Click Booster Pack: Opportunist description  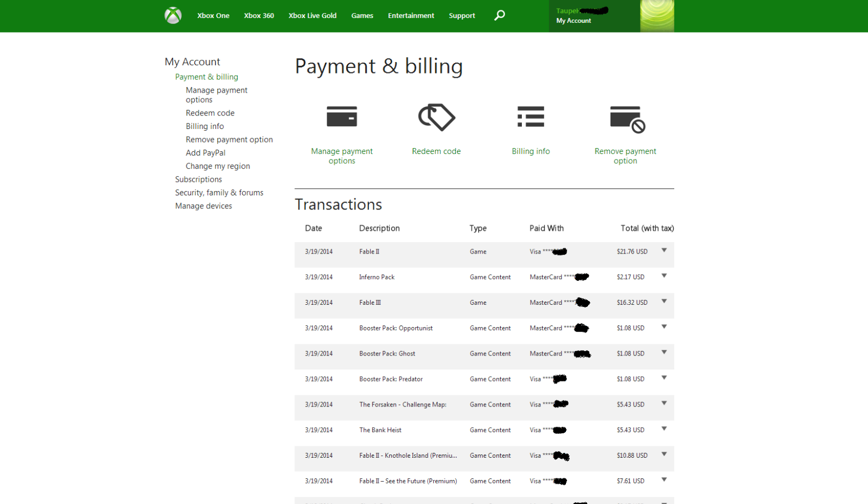[x=396, y=328]
